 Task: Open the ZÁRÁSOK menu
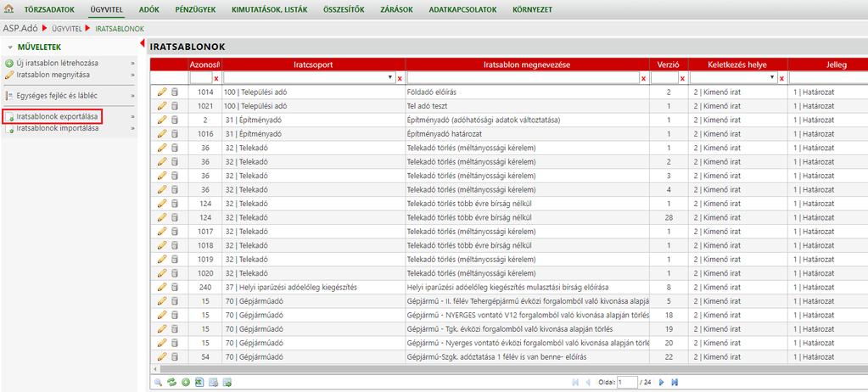(397, 9)
